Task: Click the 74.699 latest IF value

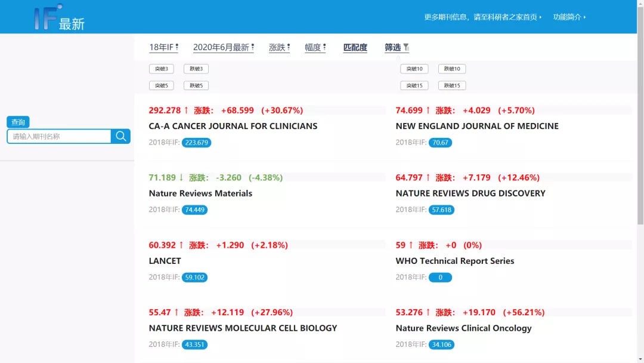Action: [409, 110]
